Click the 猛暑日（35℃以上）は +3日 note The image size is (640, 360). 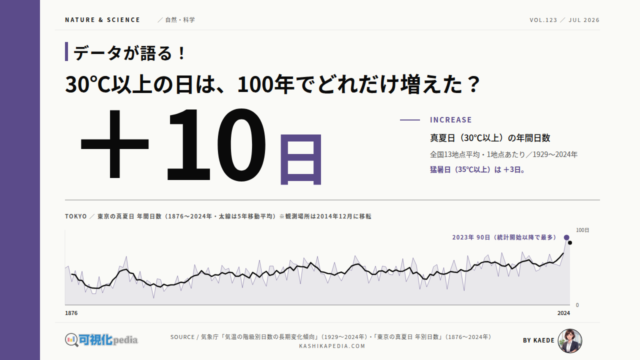pyautogui.click(x=478, y=169)
